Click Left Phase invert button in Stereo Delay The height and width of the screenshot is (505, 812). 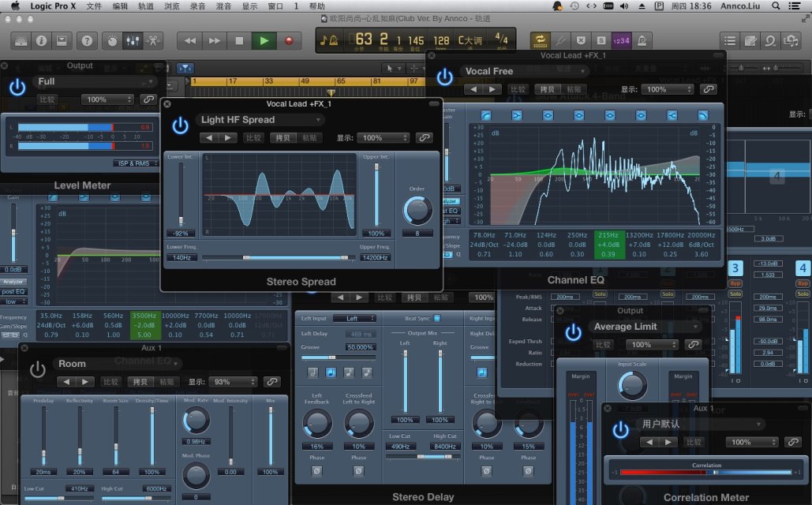[x=316, y=471]
